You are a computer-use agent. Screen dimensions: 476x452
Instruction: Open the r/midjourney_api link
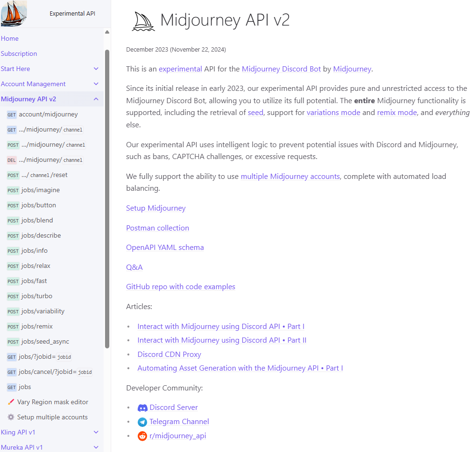pyautogui.click(x=177, y=436)
